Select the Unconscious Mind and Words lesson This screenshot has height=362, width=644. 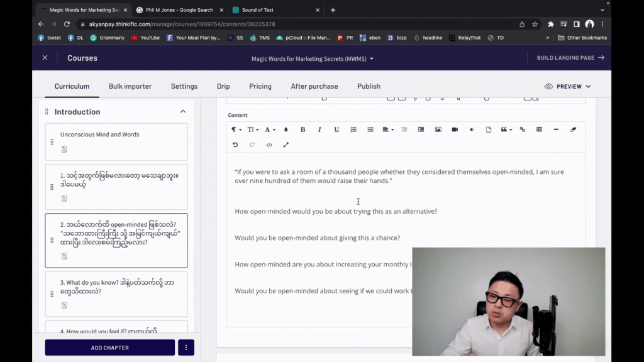coord(116,142)
